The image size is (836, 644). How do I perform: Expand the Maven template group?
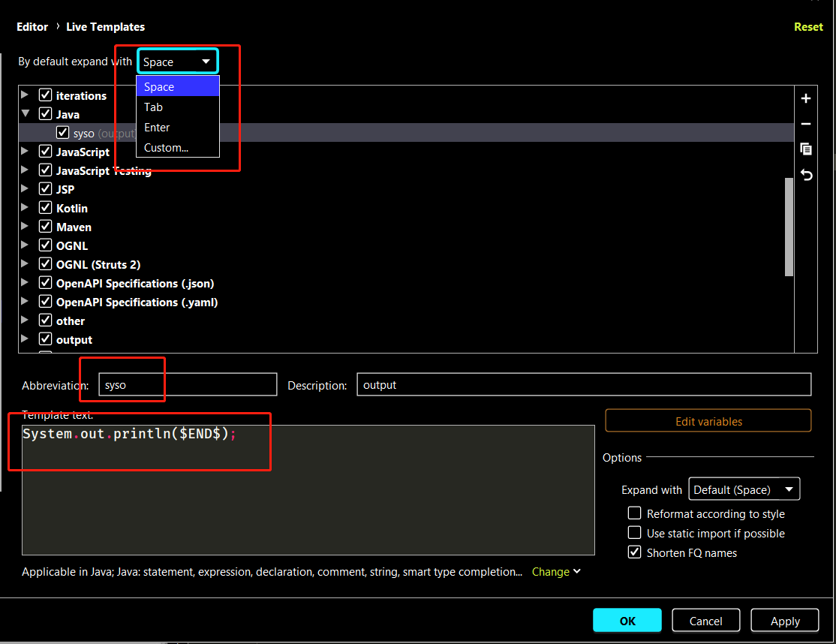26,227
